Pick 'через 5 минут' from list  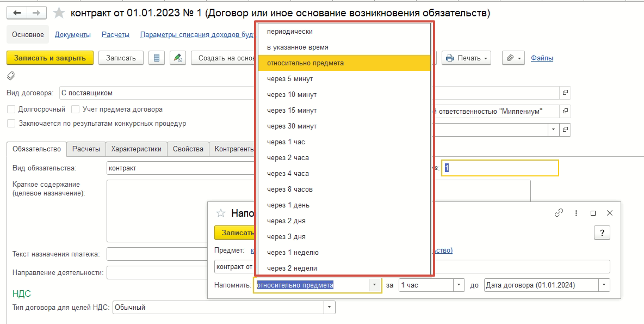click(x=344, y=79)
